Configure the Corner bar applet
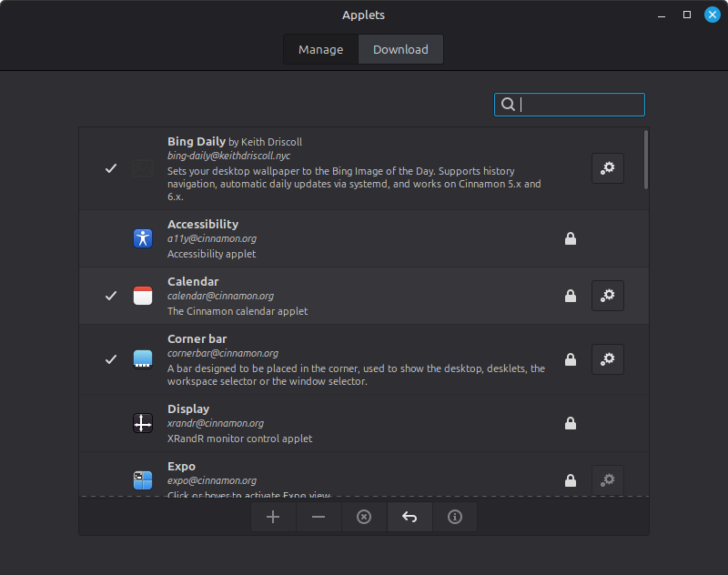The width and height of the screenshot is (728, 575). click(x=607, y=358)
